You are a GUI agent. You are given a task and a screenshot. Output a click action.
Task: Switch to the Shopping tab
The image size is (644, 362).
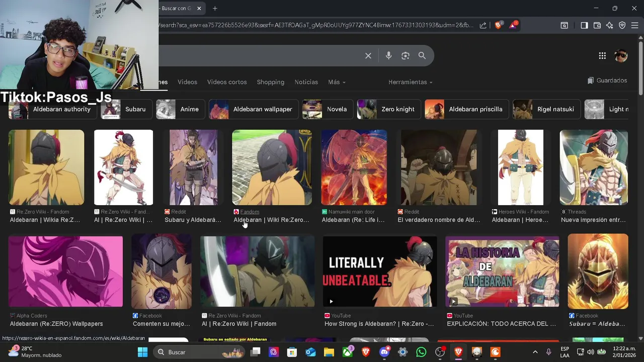pyautogui.click(x=270, y=82)
